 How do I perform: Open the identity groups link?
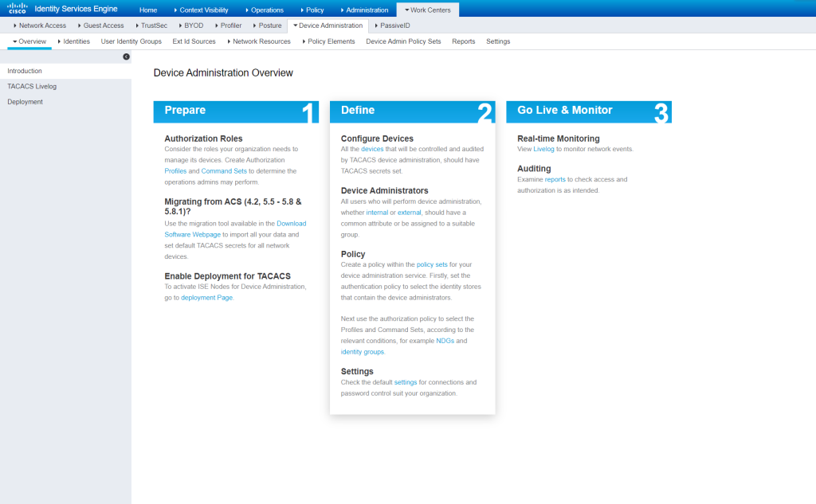(x=363, y=352)
